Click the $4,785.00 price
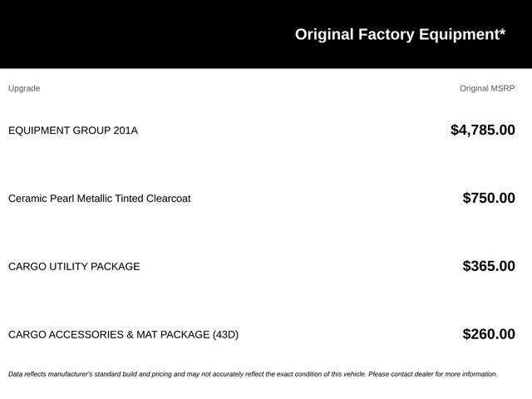Screen dimensions: 532x399 coord(482,130)
